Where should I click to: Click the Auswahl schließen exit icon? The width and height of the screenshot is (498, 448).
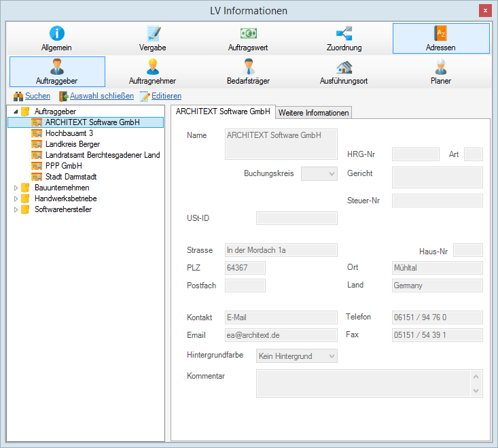point(63,97)
